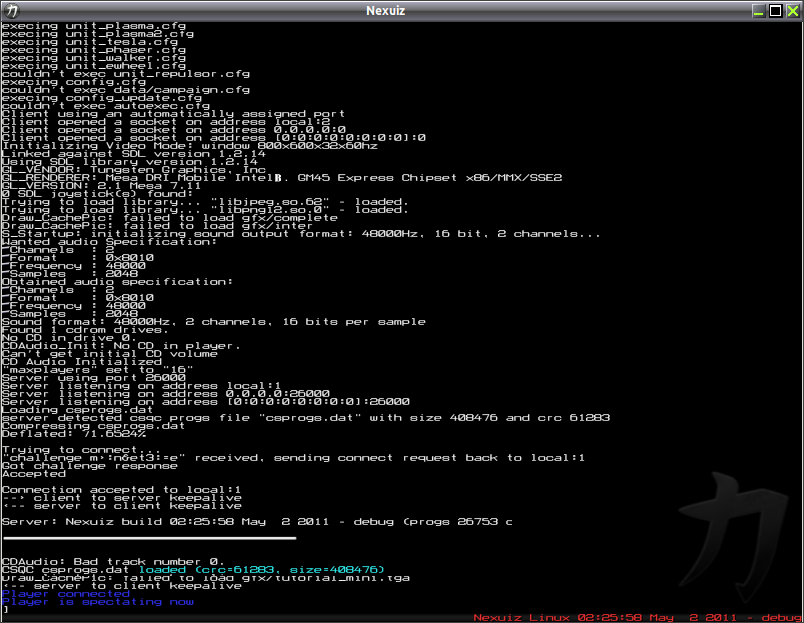Click the Nexuiz title bar text
The image size is (804, 623).
(x=386, y=11)
